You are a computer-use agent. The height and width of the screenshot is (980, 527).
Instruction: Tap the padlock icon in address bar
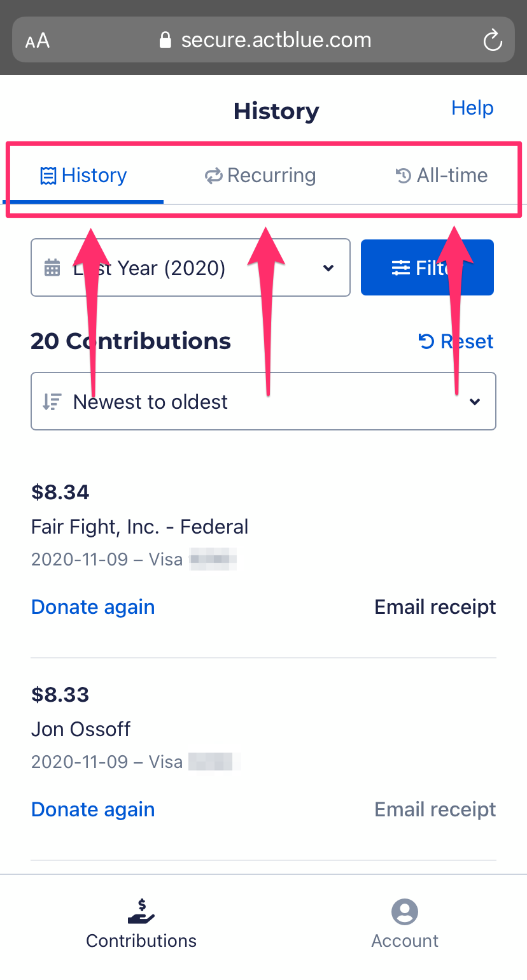point(165,40)
